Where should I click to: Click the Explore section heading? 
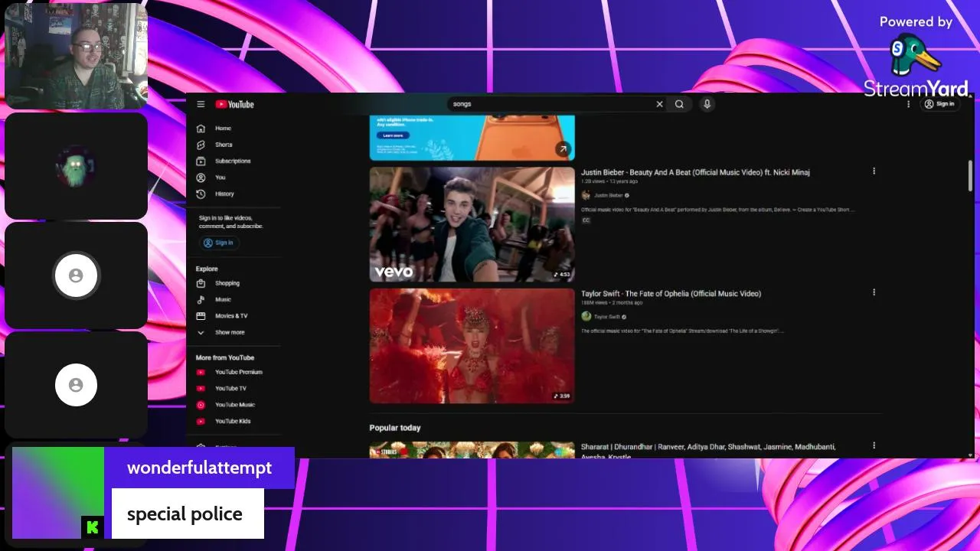pos(207,269)
